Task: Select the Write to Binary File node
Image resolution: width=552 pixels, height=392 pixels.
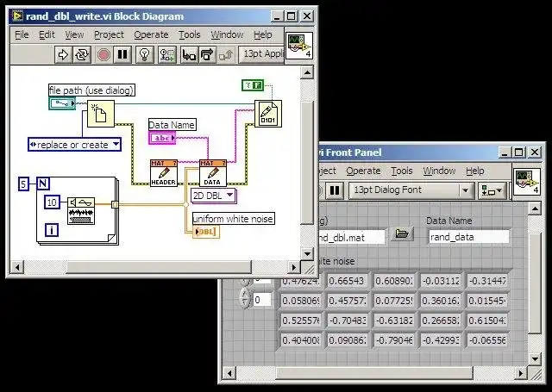Action: pos(268,114)
